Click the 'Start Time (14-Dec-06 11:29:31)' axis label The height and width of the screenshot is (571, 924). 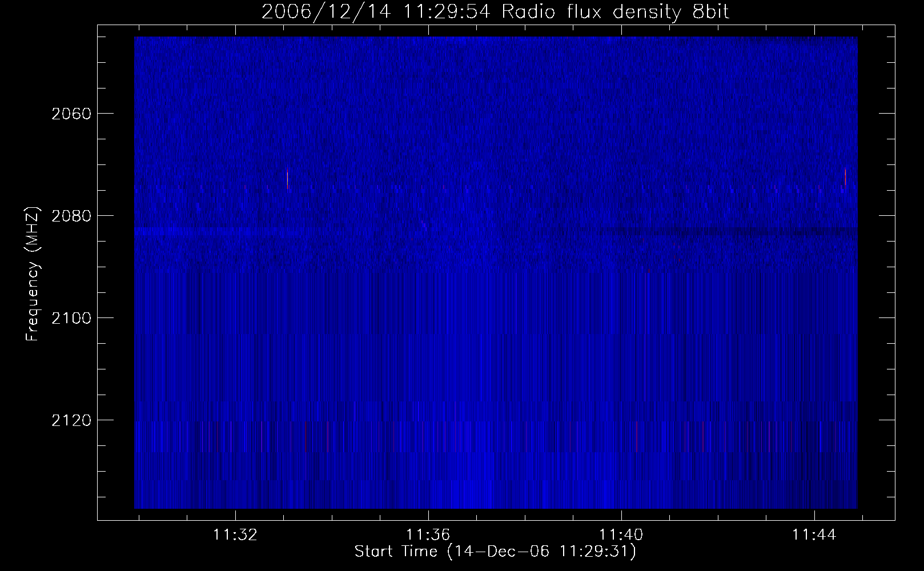click(495, 552)
